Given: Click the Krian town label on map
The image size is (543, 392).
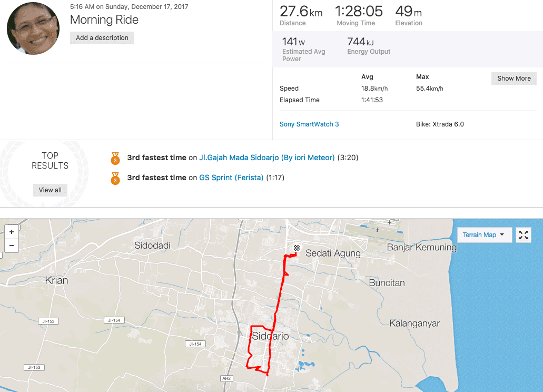Looking at the screenshot, I should tap(56, 280).
